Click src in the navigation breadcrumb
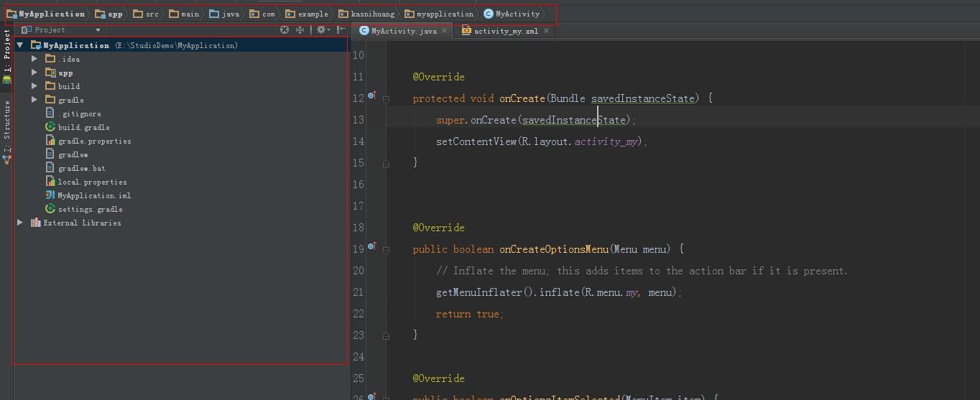 point(147,14)
